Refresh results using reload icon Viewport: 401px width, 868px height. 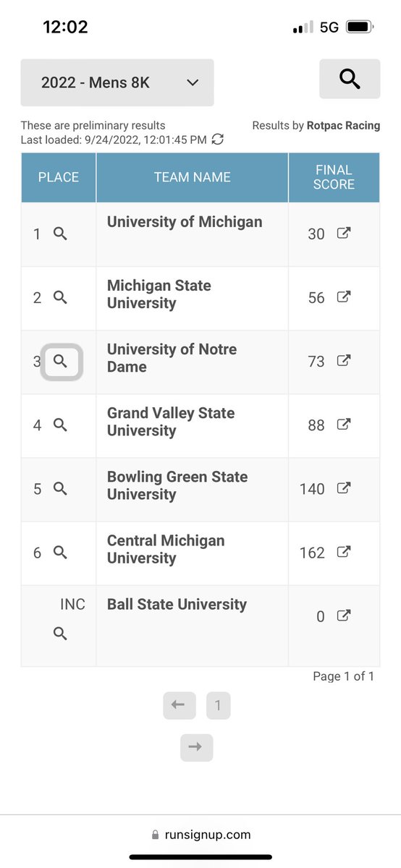[217, 139]
